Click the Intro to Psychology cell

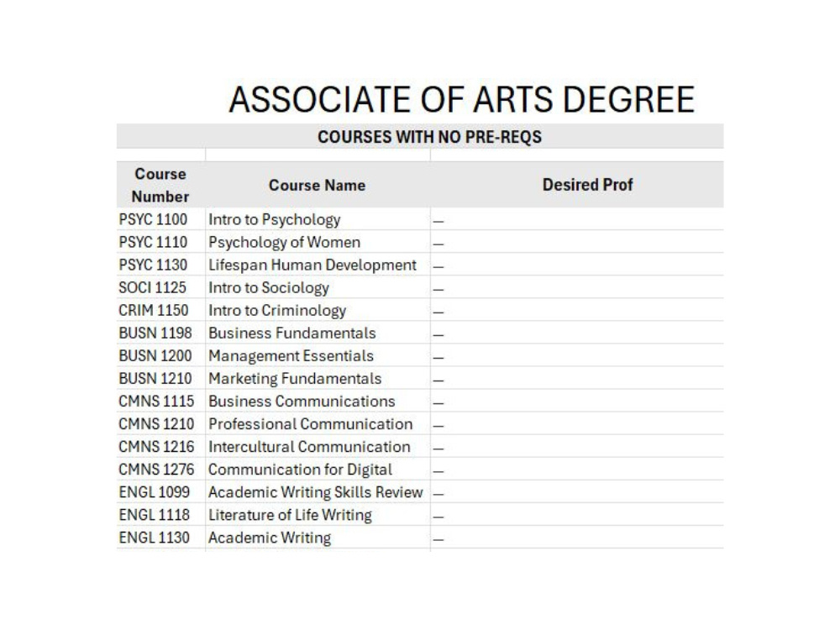pos(318,219)
